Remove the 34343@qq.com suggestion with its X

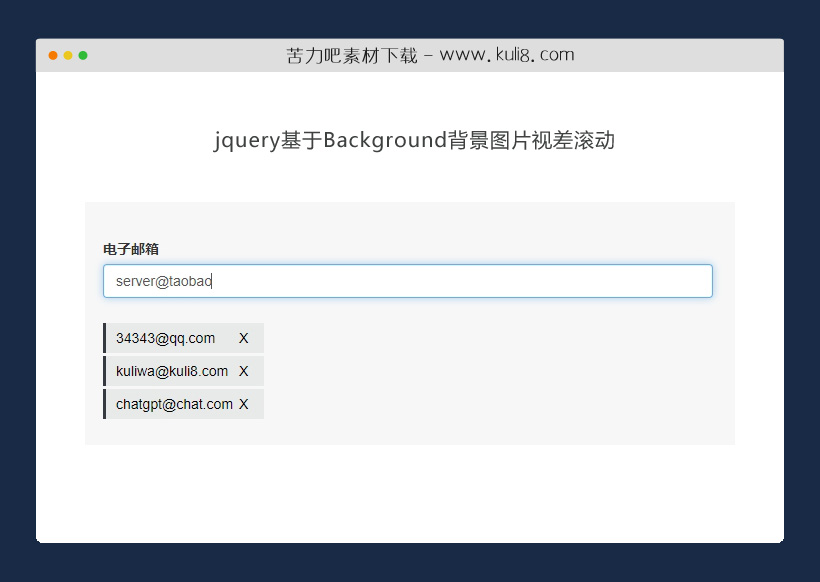pyautogui.click(x=243, y=338)
